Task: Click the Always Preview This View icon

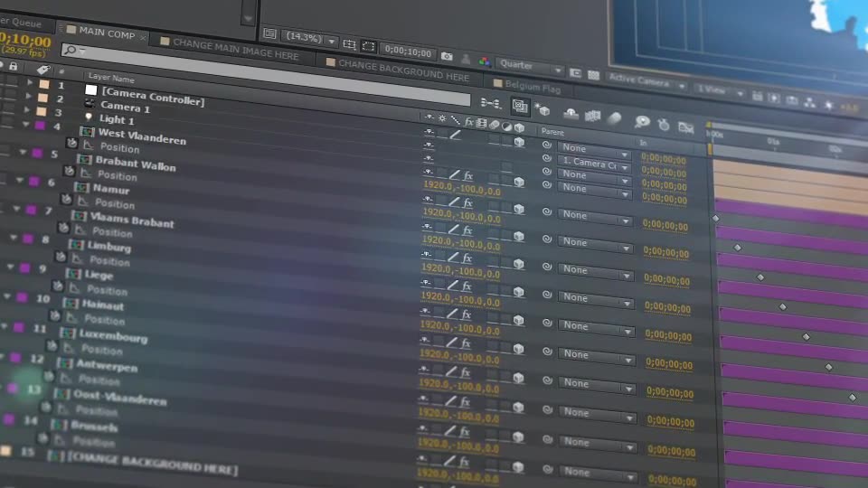Action: (269, 33)
